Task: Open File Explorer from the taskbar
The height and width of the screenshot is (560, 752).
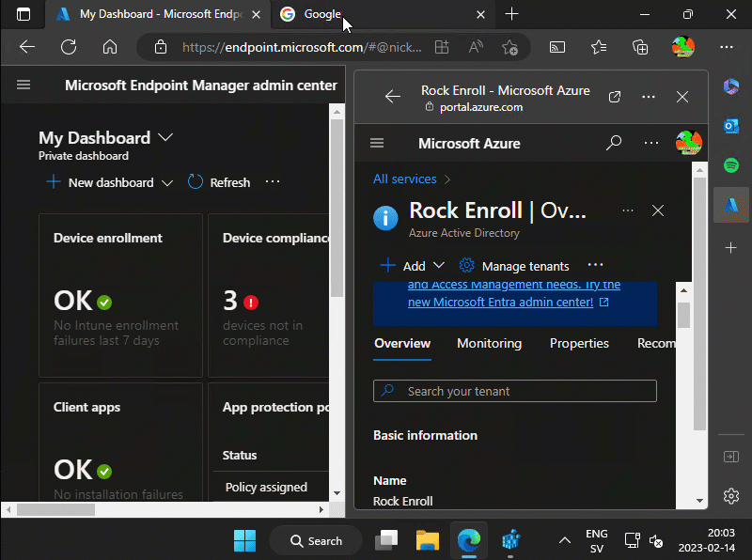Action: pyautogui.click(x=427, y=540)
